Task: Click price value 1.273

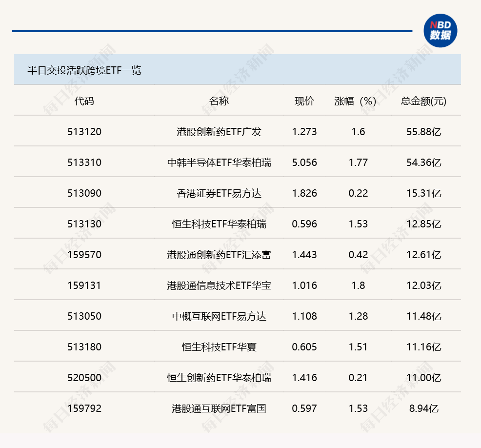Action: click(304, 132)
